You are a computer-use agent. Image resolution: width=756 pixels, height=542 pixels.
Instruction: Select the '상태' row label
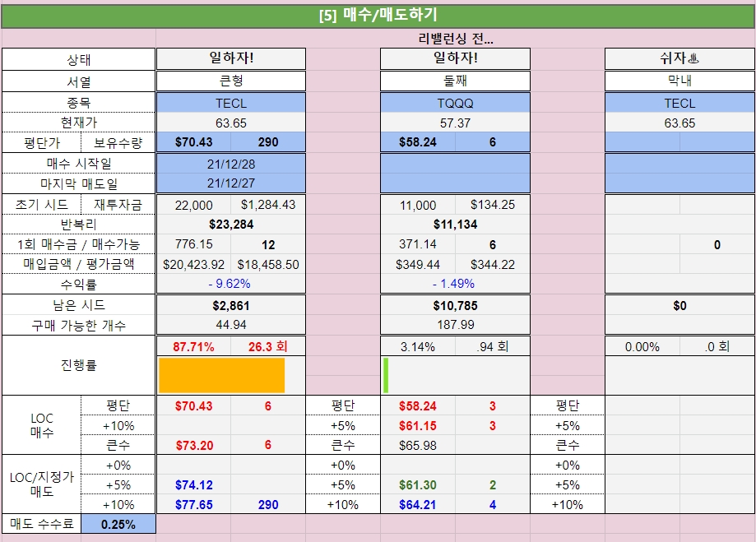pyautogui.click(x=79, y=59)
